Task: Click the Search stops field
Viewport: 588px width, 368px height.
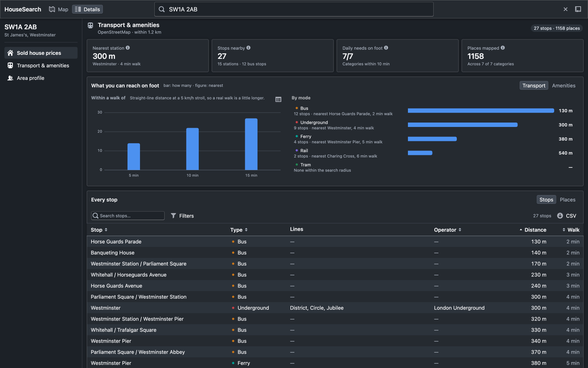Action: point(128,216)
